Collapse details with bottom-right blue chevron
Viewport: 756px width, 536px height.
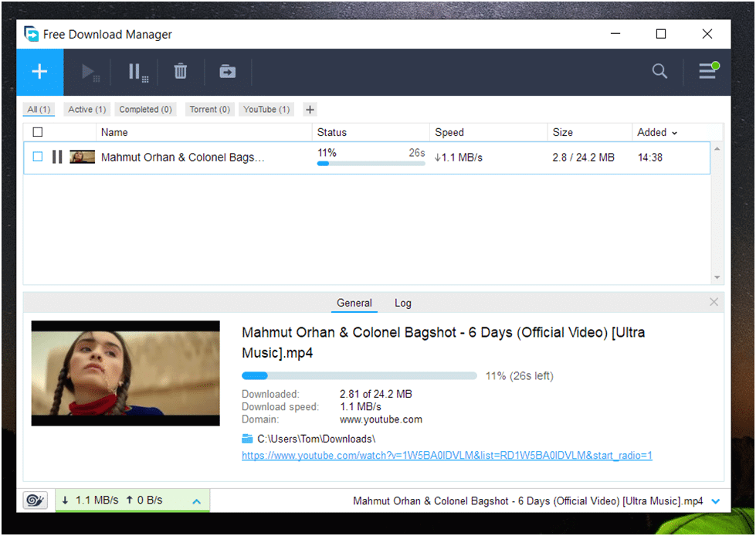(x=716, y=501)
